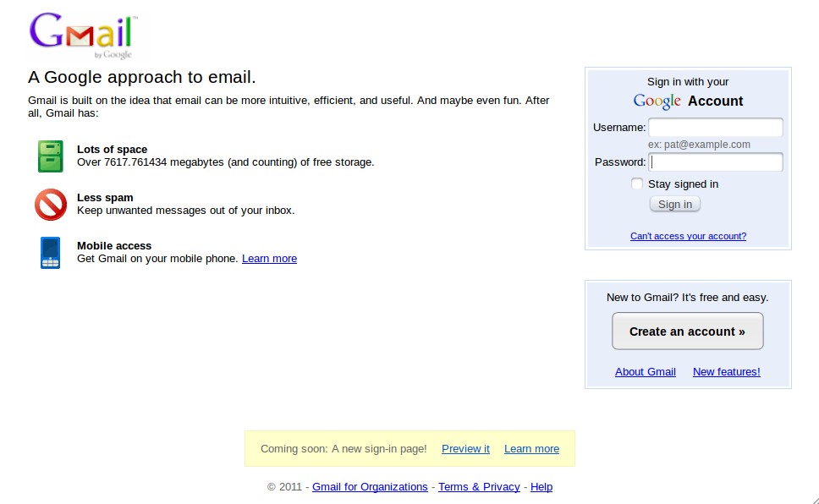Click Learn more in the yellow banner
This screenshot has width=819, height=504.
coord(531,449)
